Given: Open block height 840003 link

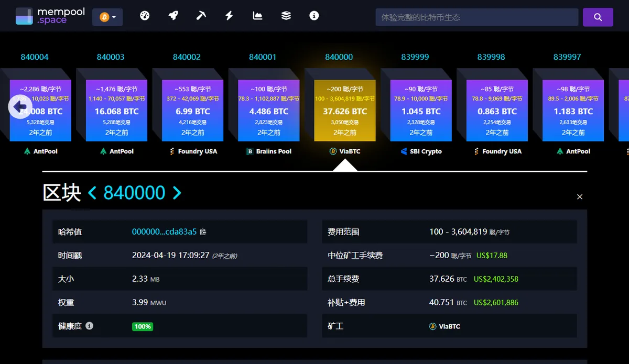Looking at the screenshot, I should pos(111,57).
